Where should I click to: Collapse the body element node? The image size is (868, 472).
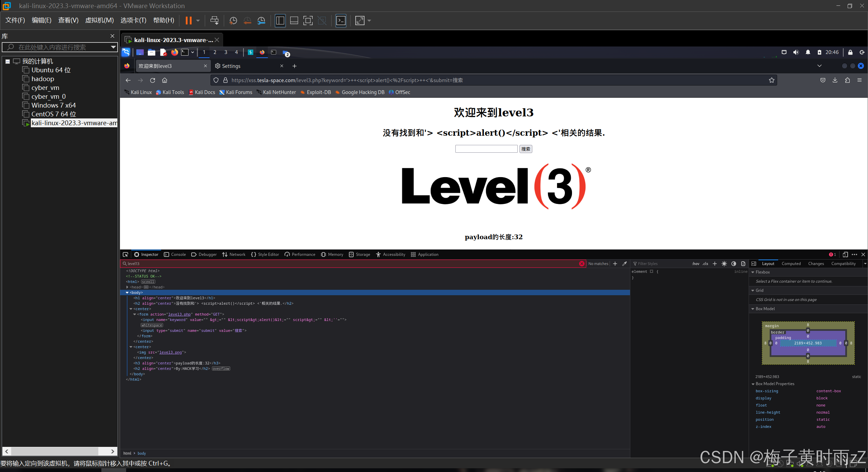click(x=127, y=292)
